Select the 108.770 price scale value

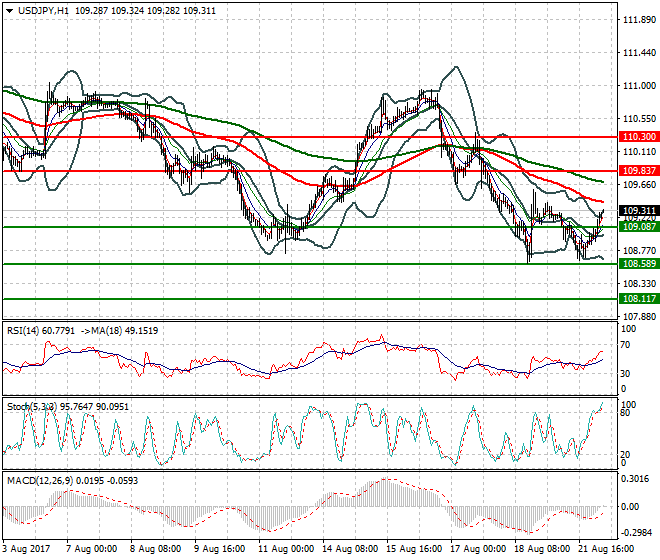click(639, 251)
